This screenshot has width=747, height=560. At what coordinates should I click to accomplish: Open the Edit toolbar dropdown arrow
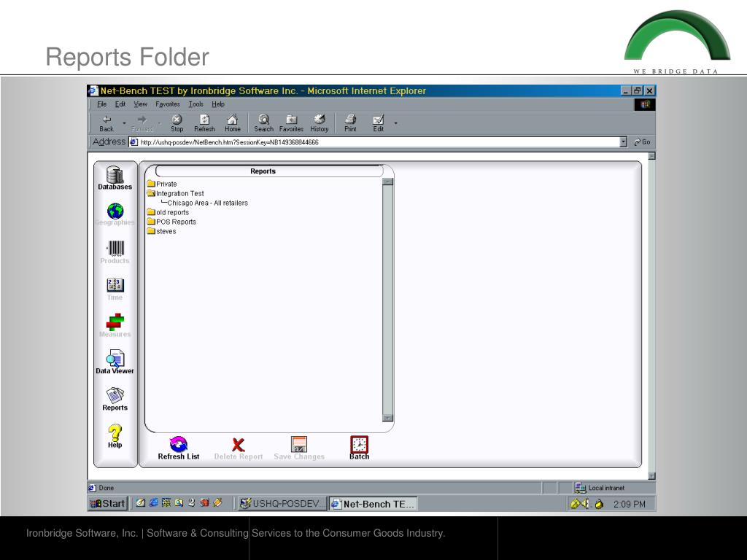click(x=395, y=123)
